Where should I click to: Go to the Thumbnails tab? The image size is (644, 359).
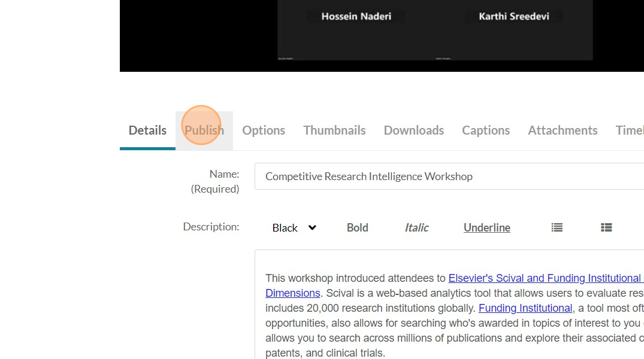(334, 130)
